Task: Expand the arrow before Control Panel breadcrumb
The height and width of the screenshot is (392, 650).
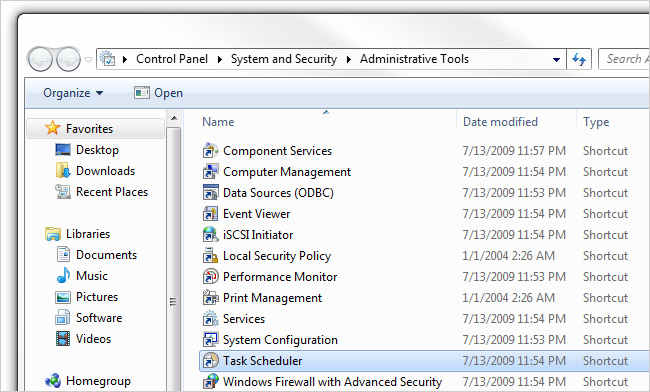Action: point(125,60)
